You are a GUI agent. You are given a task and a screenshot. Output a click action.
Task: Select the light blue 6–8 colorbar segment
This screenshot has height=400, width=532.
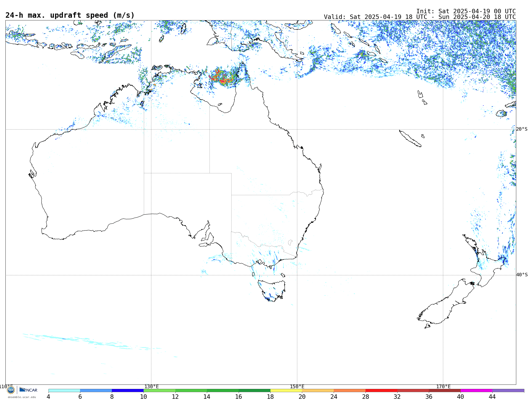point(96,390)
